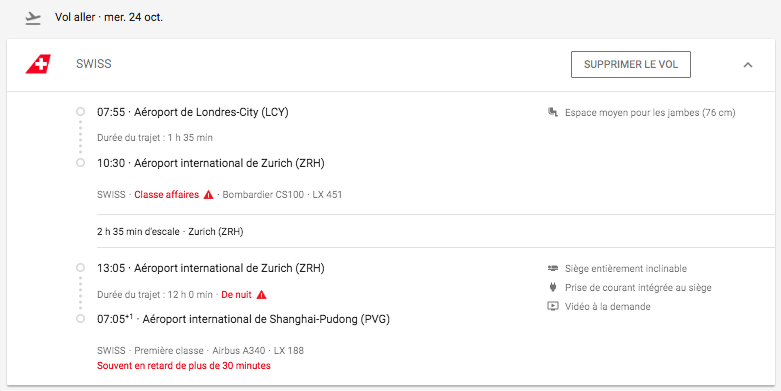The image size is (781, 391).
Task: Click 'Première classe' cabin text
Action: tap(169, 351)
